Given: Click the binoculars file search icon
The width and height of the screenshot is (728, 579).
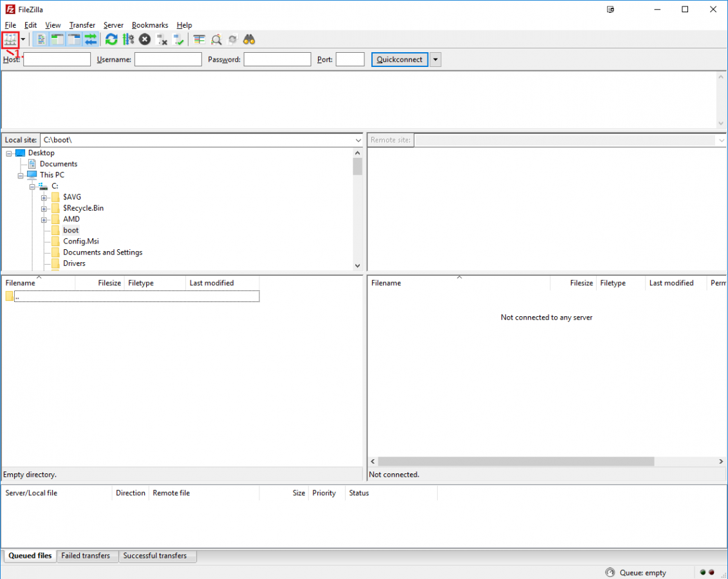Looking at the screenshot, I should (249, 39).
